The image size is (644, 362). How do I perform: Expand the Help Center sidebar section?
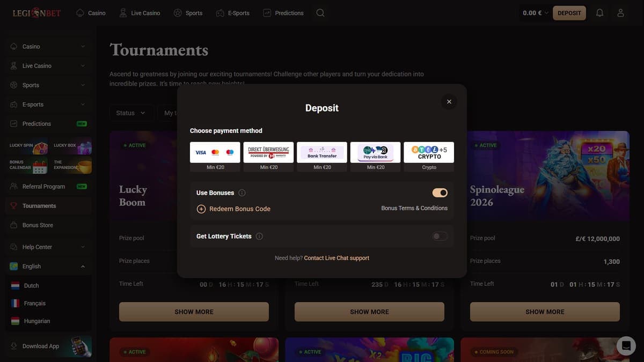(48, 247)
